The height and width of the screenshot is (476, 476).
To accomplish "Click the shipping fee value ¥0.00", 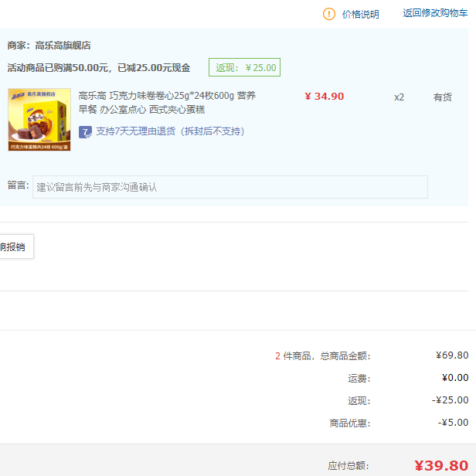I will point(455,378).
